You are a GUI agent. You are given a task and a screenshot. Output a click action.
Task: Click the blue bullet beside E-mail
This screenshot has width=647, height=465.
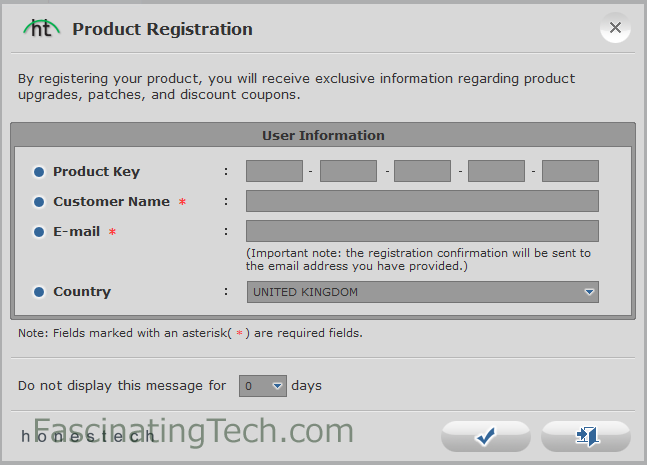pyautogui.click(x=39, y=232)
